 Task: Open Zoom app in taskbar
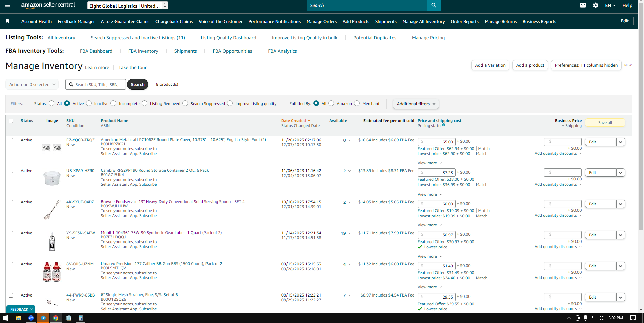click(31, 318)
